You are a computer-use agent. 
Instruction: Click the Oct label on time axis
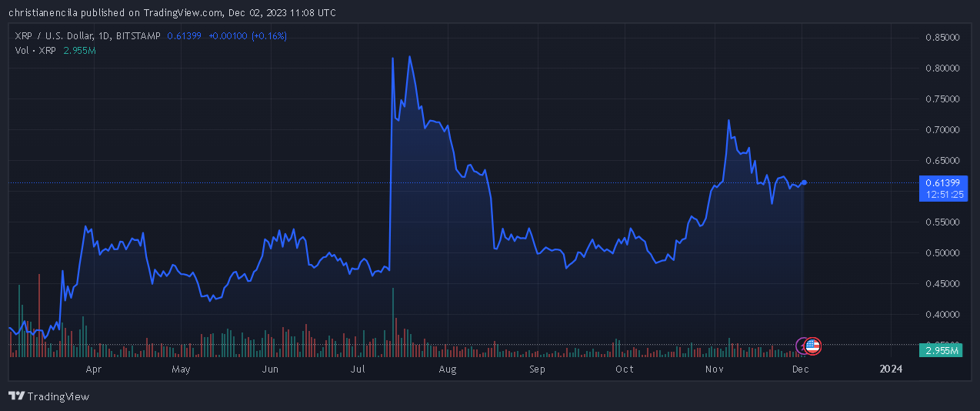(x=625, y=369)
